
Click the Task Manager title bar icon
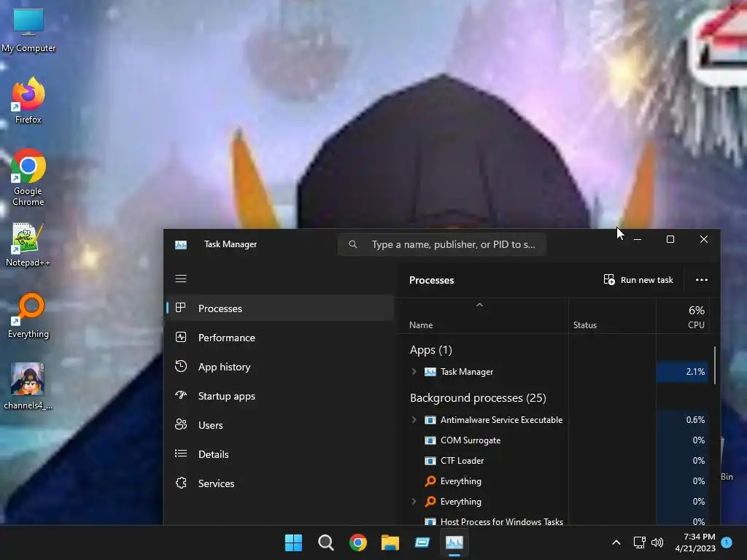[181, 245]
